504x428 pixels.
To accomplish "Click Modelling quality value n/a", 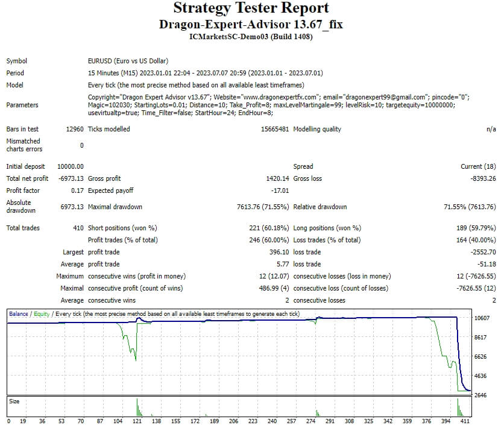I will (x=491, y=129).
